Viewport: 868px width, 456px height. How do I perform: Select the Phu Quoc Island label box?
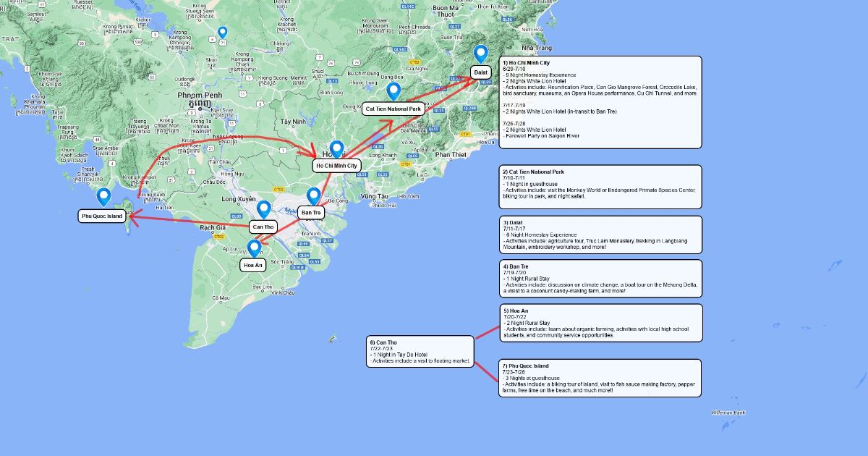click(x=103, y=216)
